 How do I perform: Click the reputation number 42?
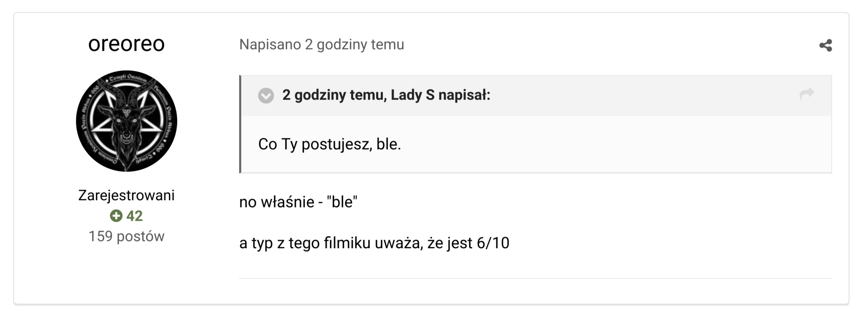[x=134, y=215]
